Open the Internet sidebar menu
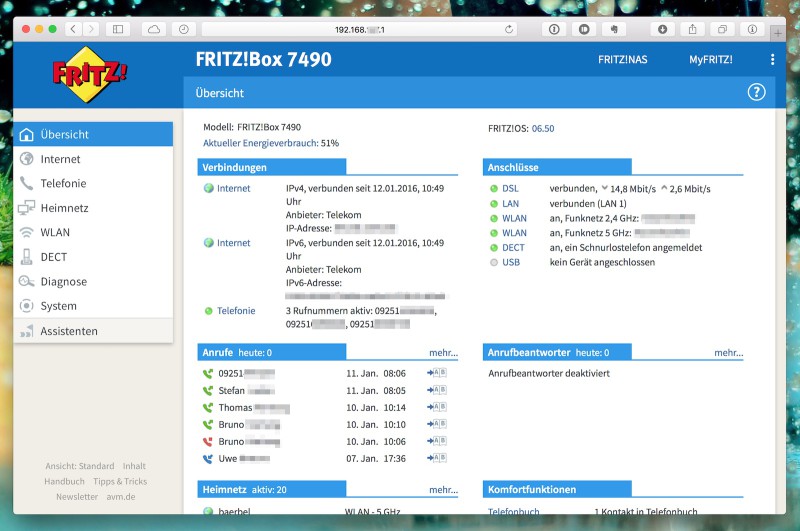The height and width of the screenshot is (531, 800). [x=93, y=159]
